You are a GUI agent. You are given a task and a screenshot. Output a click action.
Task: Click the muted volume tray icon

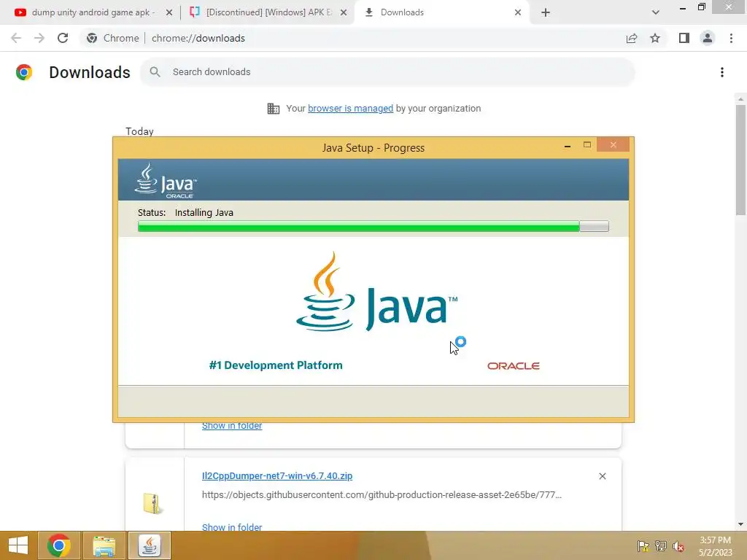[x=678, y=546]
